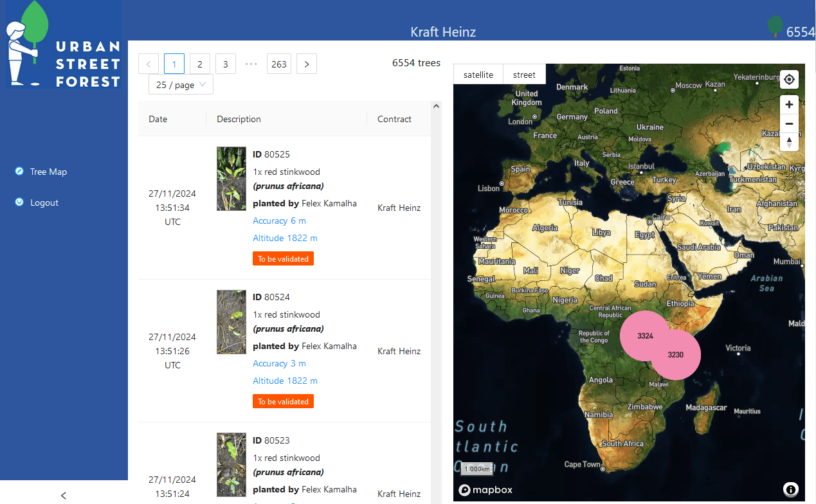
Task: Jump forward pages with the ellipsis
Action: click(251, 64)
